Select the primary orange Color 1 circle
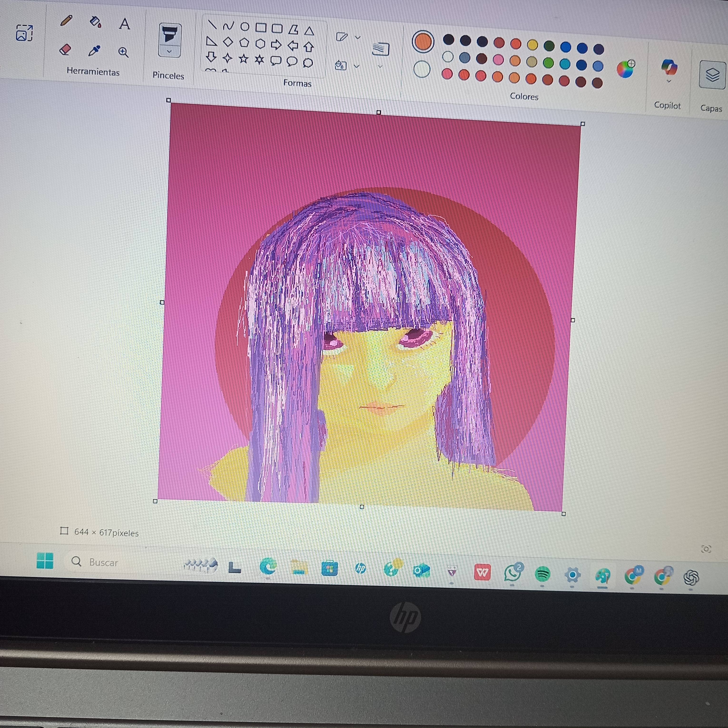 coord(423,41)
